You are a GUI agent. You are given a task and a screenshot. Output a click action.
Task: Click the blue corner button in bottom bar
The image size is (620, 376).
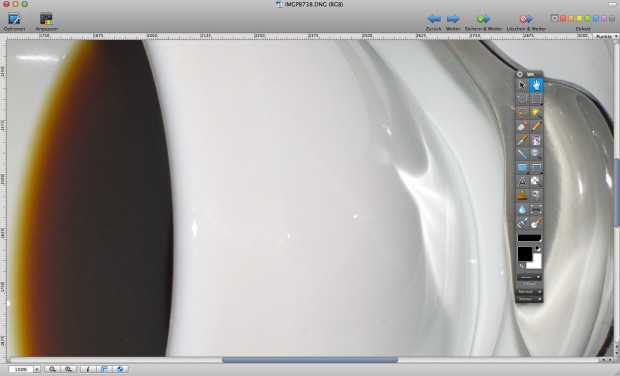point(104,369)
